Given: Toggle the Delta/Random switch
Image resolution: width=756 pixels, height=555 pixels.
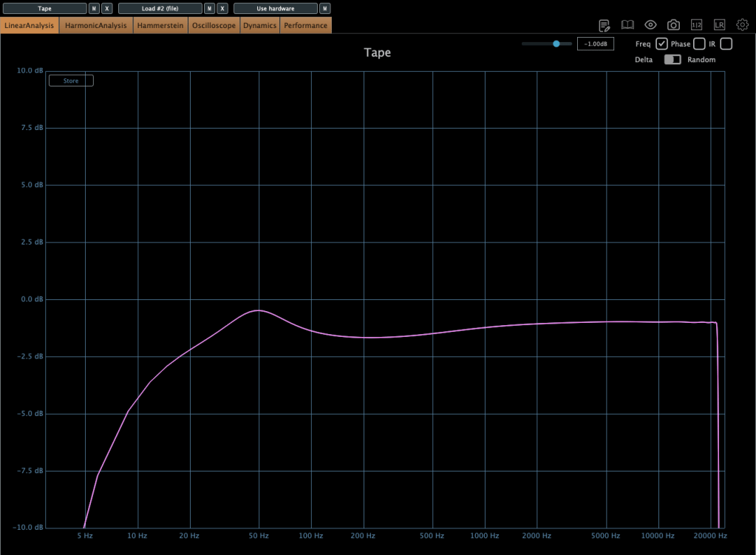Looking at the screenshot, I should coord(672,60).
